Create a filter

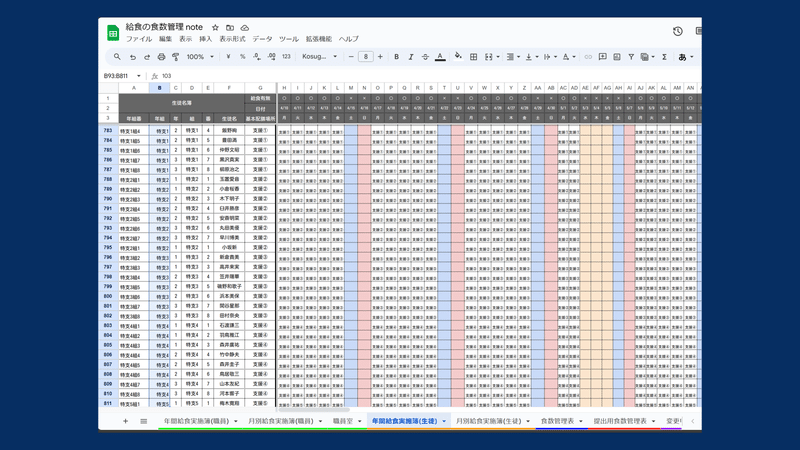pyautogui.click(x=631, y=57)
